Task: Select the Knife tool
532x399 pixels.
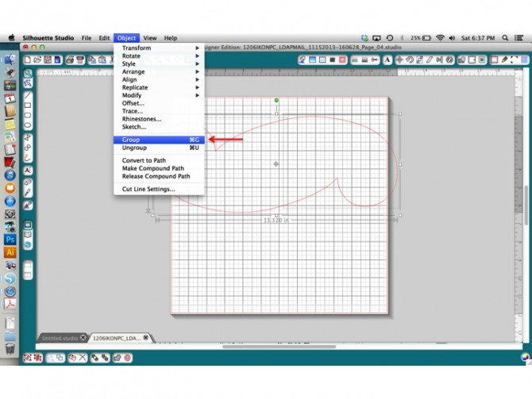Action: [x=28, y=193]
